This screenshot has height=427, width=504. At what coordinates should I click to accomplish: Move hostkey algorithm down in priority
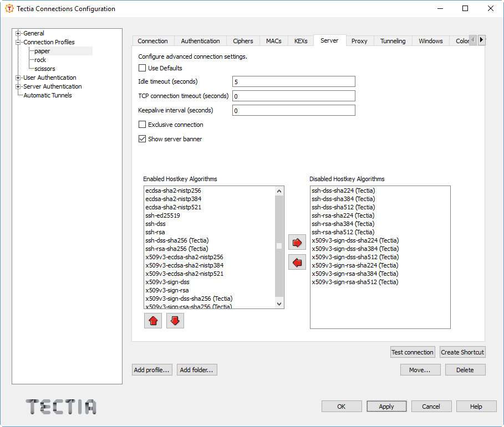pyautogui.click(x=175, y=320)
